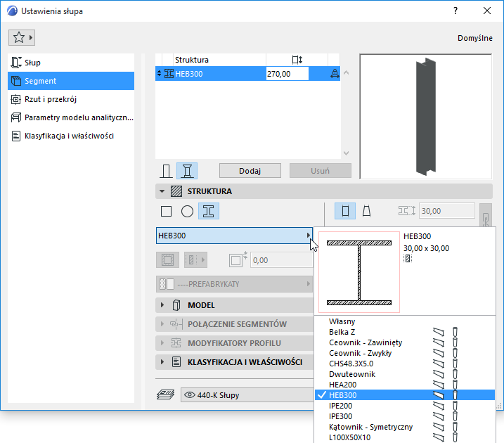Viewport: 504px width, 443px height.
Task: Open Parametry modelu analitycznego page
Action: (71, 117)
